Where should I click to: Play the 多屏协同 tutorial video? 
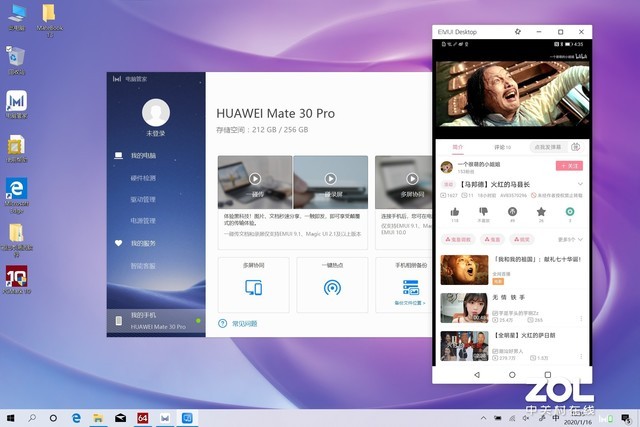pyautogui.click(x=412, y=179)
